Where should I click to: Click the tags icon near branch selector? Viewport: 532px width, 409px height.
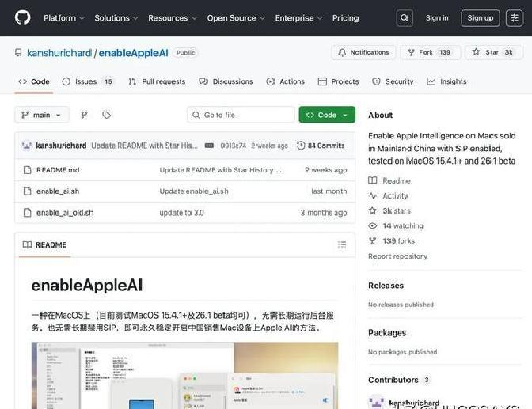coord(107,115)
